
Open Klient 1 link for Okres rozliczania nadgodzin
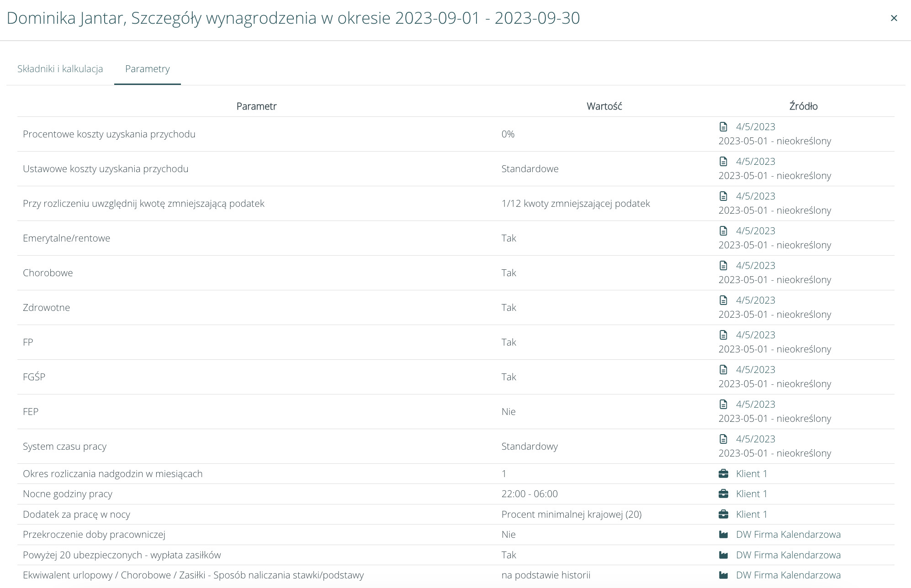click(751, 474)
